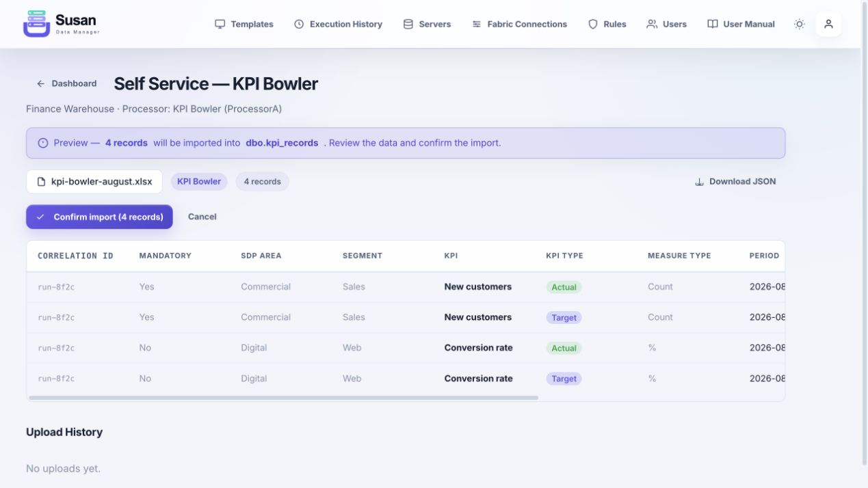Viewport: 868px width, 488px height.
Task: Click the Correlation ID column header
Action: coord(75,256)
